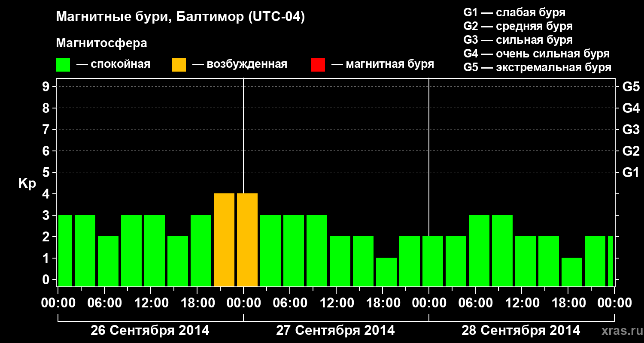644x343 pixels.
Task: Click the 12:00 tick label of 26 September
Action: [x=151, y=303]
